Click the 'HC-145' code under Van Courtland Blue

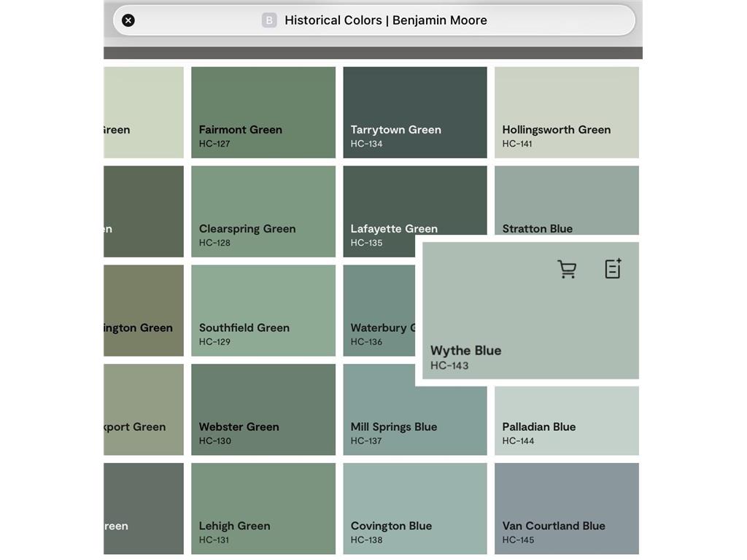[518, 540]
